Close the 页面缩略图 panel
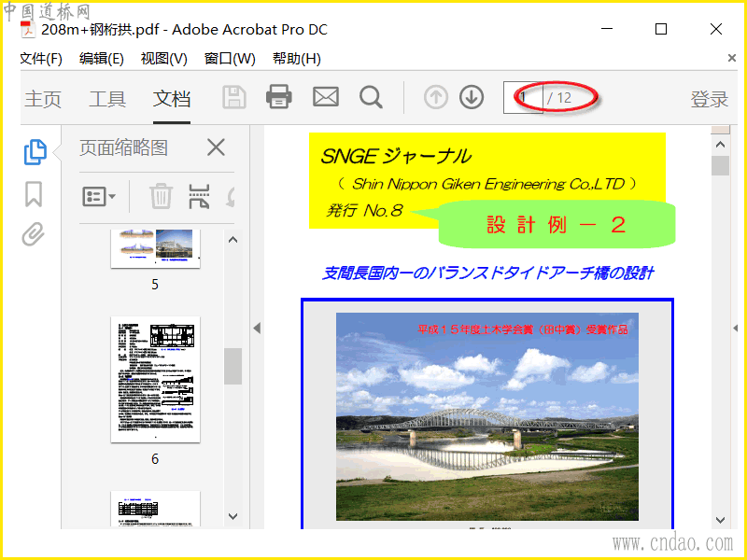The width and height of the screenshot is (747, 560). 216,147
